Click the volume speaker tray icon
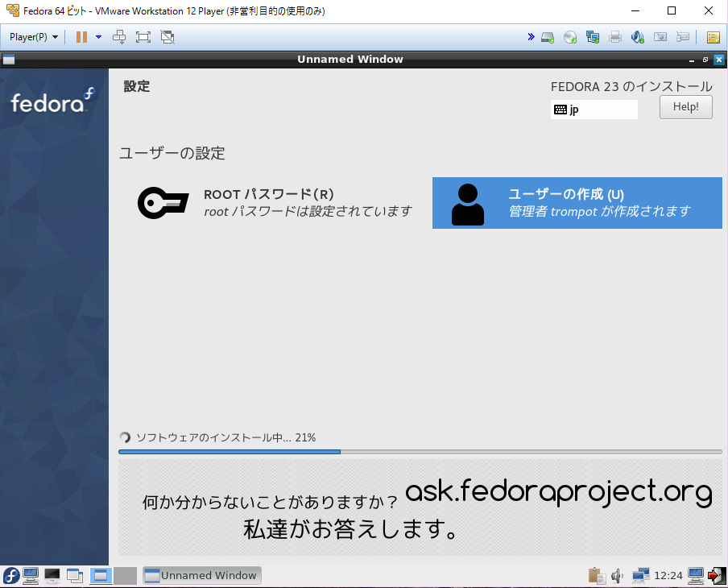The image size is (728, 588). (617, 576)
